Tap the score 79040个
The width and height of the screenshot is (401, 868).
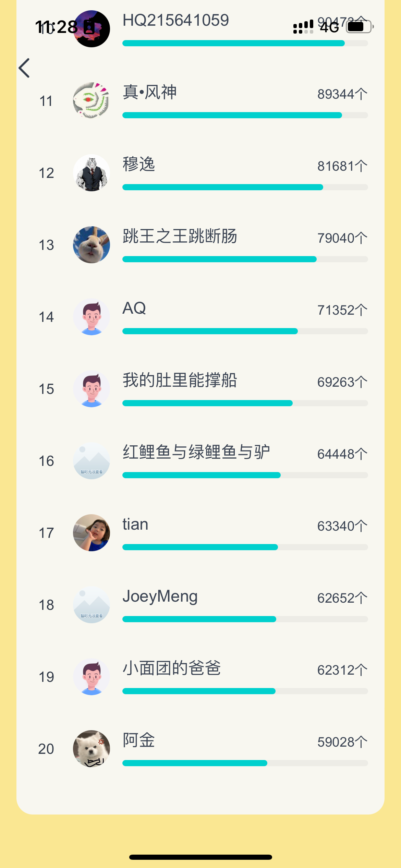(342, 238)
